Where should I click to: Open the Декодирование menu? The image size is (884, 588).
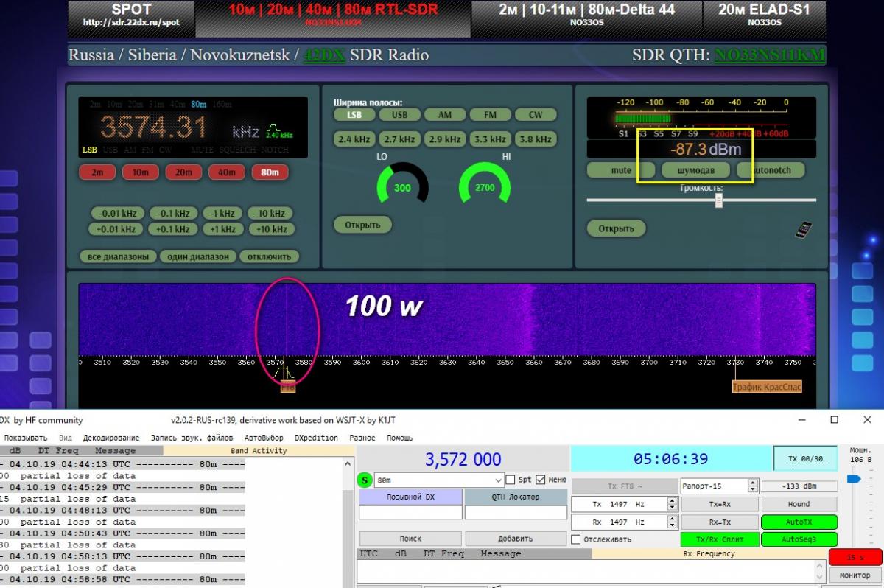click(x=111, y=438)
